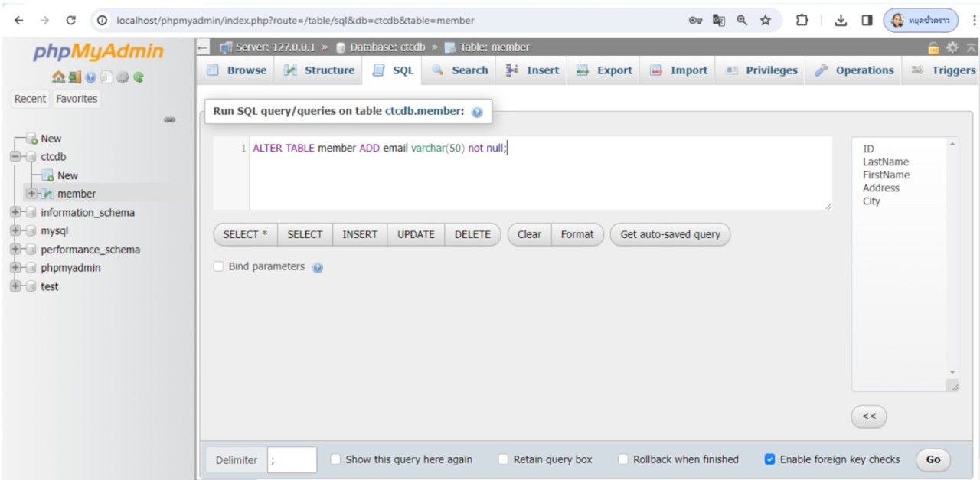The image size is (980, 480).
Task: Enable the Bind parameters checkbox
Action: point(219,266)
